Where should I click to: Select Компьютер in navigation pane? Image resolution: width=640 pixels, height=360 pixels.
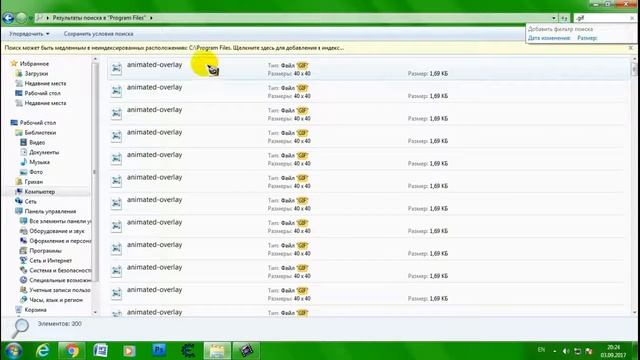40,191
